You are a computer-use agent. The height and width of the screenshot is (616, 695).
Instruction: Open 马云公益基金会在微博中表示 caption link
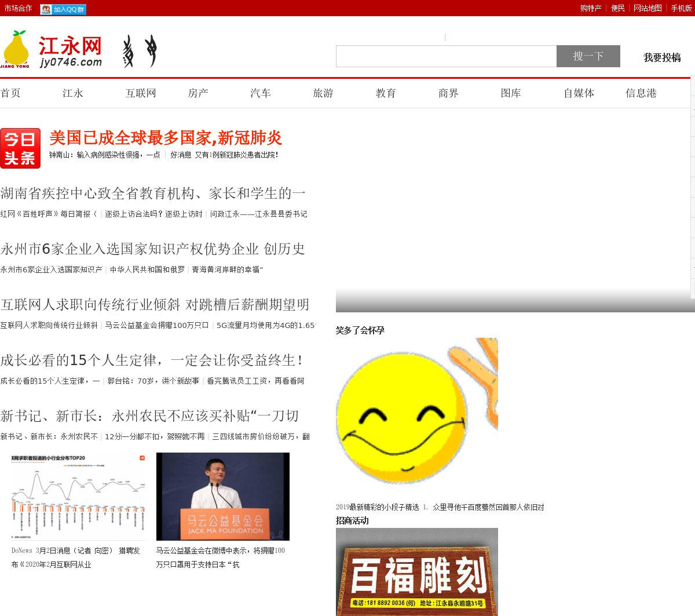click(221, 557)
